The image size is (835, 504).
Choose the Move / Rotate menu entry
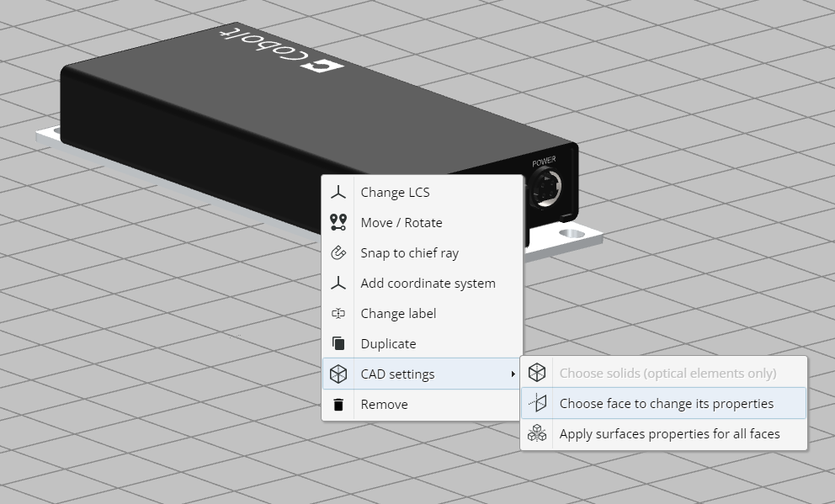(423, 222)
